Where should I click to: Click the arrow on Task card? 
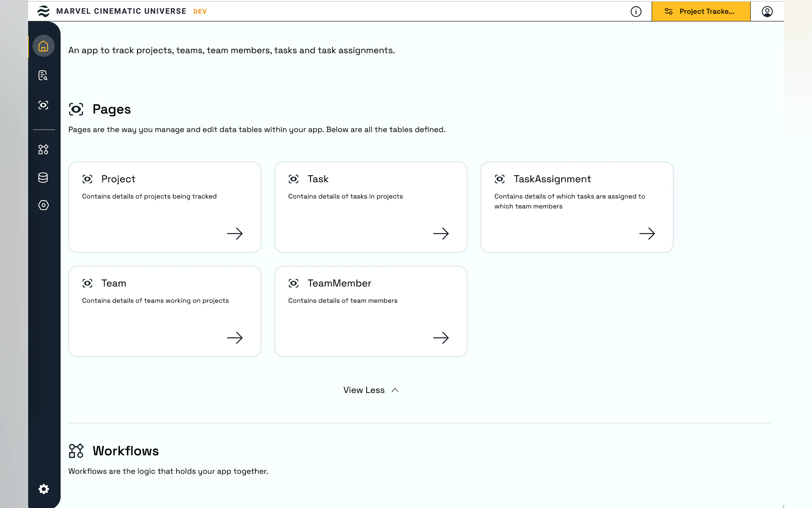(x=441, y=234)
